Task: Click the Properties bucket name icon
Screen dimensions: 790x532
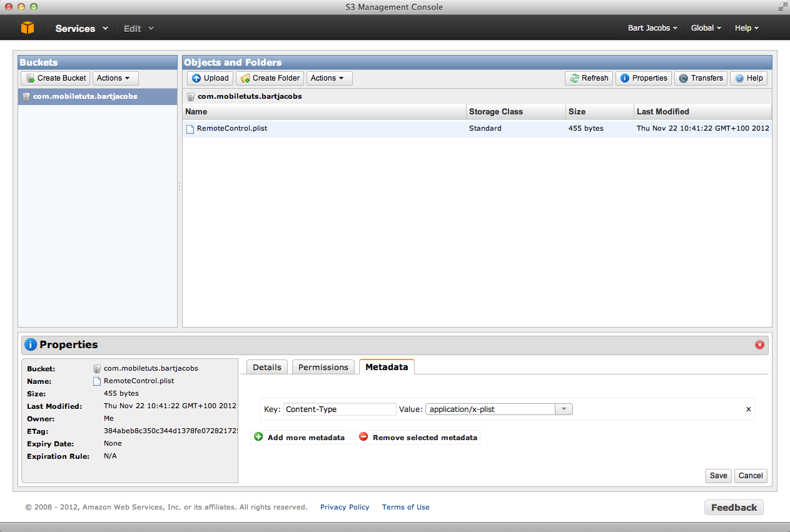Action: (97, 369)
